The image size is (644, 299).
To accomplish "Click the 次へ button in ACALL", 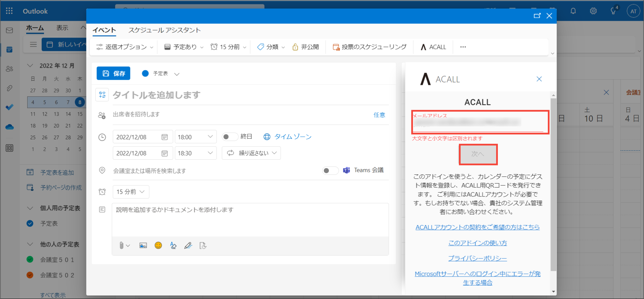I will point(478,154).
